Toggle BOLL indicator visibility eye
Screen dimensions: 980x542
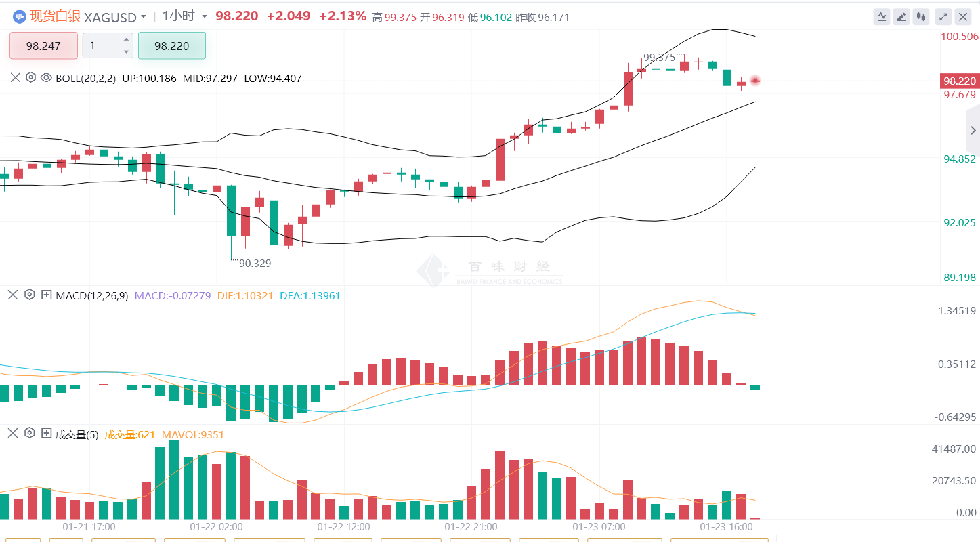pos(46,78)
